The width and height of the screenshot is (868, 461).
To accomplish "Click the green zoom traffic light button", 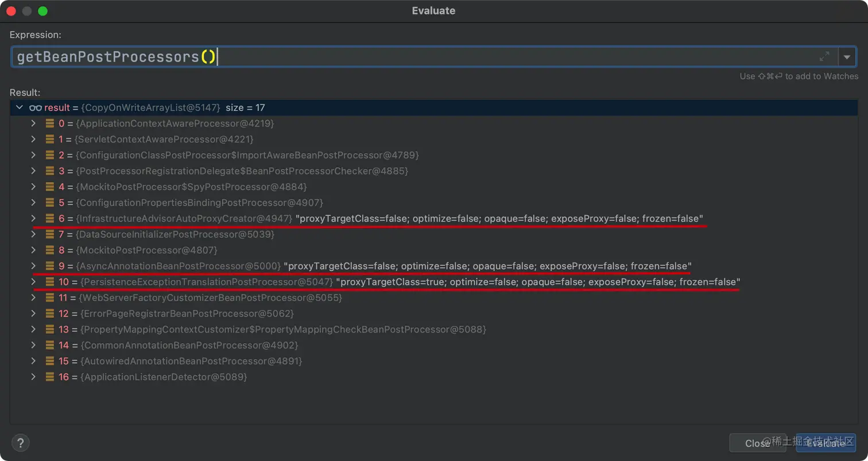I will (x=42, y=10).
